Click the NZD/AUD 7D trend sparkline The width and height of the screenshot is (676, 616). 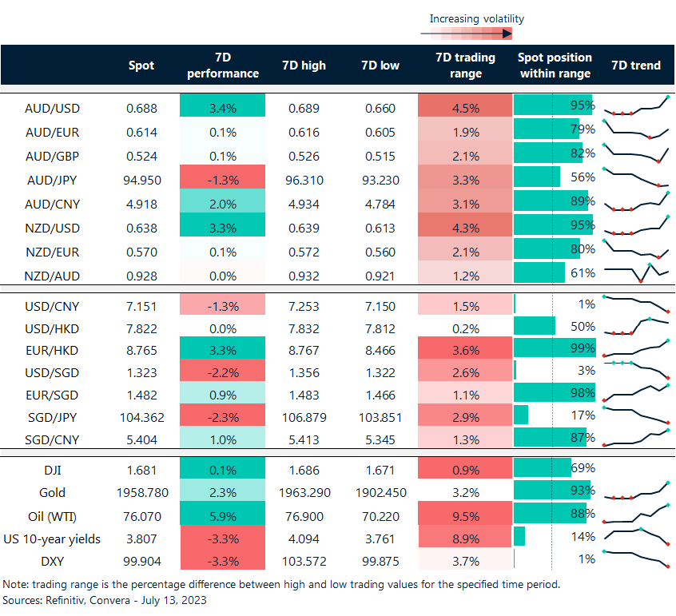tap(636, 274)
